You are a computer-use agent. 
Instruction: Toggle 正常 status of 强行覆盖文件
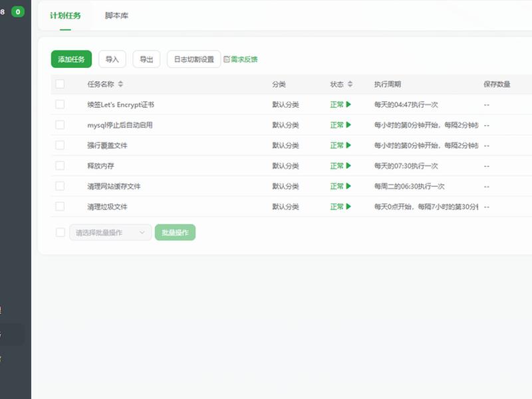point(337,145)
